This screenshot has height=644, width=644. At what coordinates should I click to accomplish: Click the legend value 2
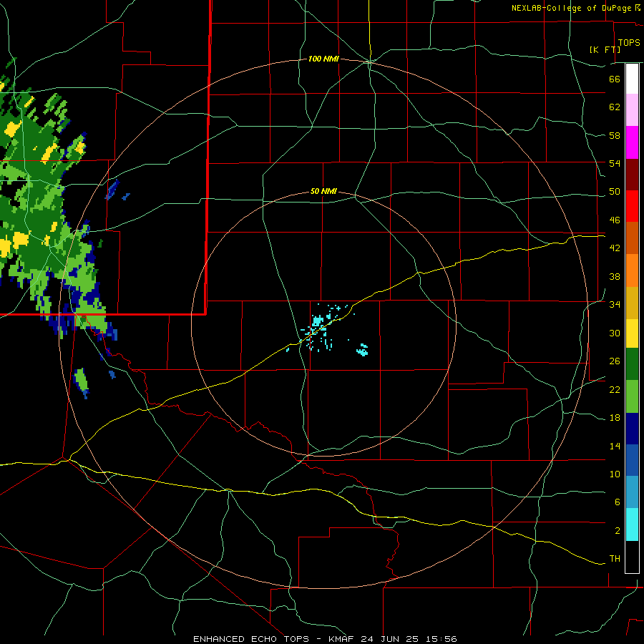[617, 530]
